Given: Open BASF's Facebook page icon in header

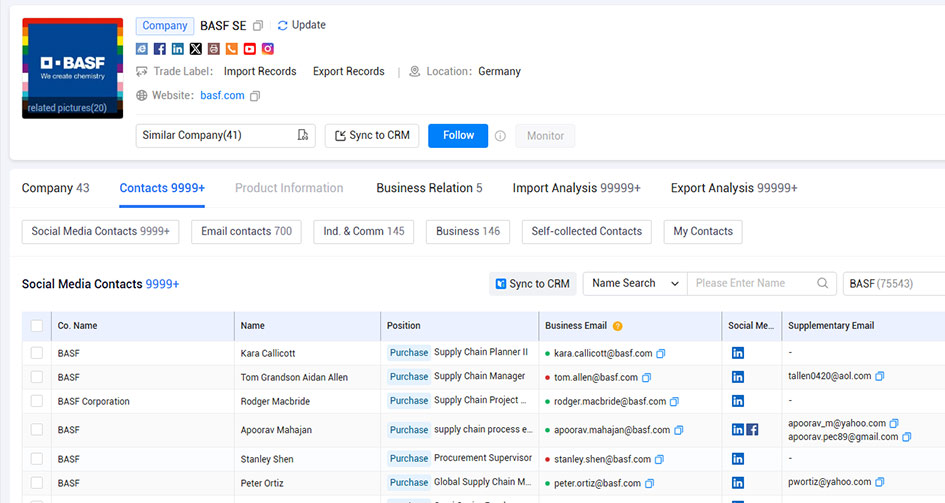Looking at the screenshot, I should point(160,49).
